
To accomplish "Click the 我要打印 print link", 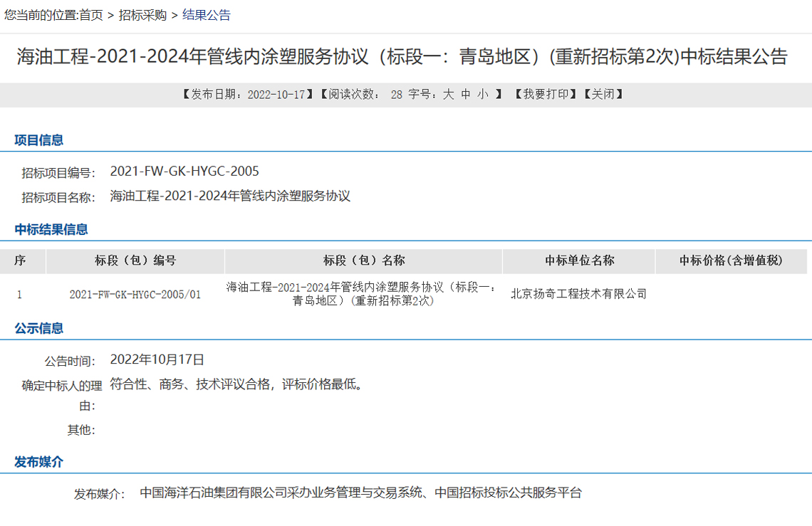I will click(546, 94).
